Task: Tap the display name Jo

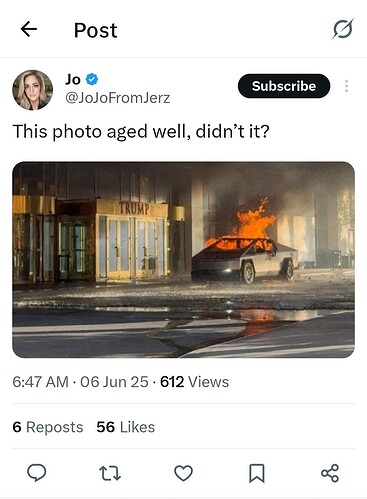Action: point(73,80)
